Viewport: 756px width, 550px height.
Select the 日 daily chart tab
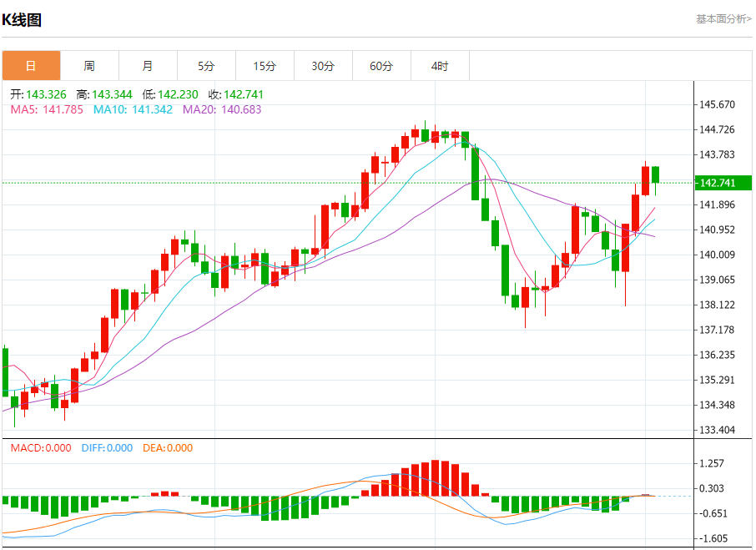pos(32,66)
